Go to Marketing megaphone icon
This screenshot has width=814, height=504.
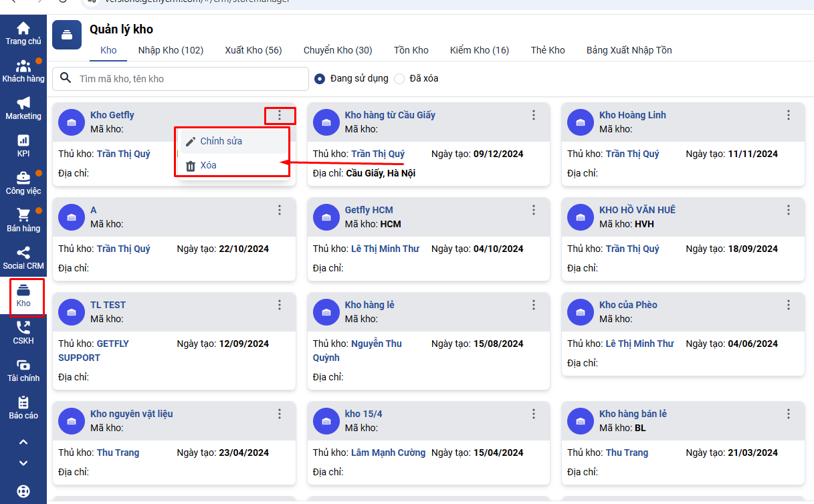pyautogui.click(x=23, y=108)
